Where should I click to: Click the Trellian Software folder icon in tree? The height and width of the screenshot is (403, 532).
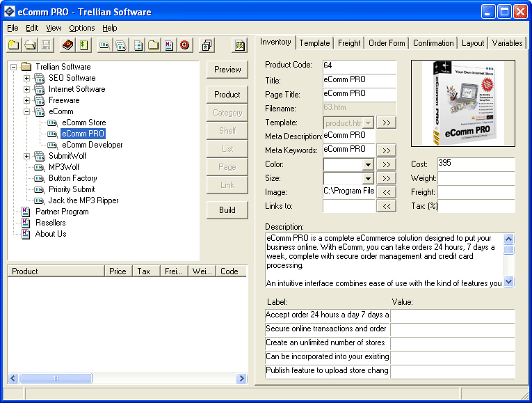pos(26,67)
